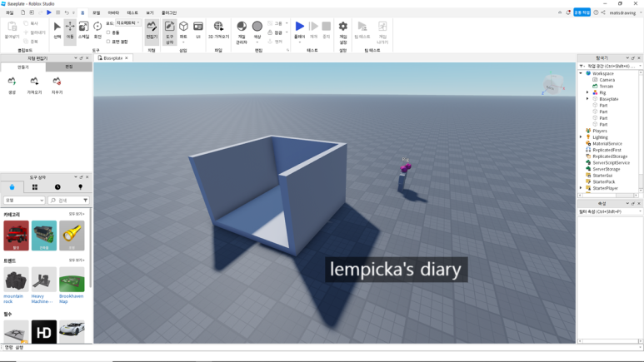This screenshot has width=644, height=362.
Task: Click the Lock tool in the Edit group
Action: 275,32
